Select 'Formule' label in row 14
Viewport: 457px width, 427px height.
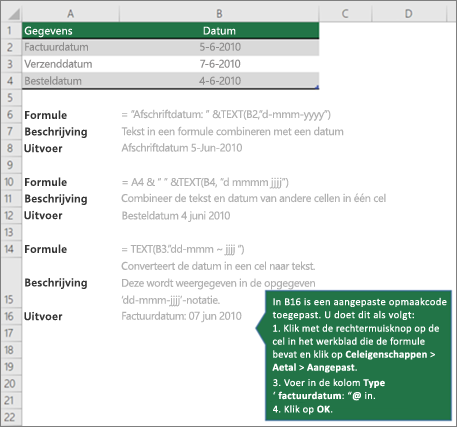[46, 249]
